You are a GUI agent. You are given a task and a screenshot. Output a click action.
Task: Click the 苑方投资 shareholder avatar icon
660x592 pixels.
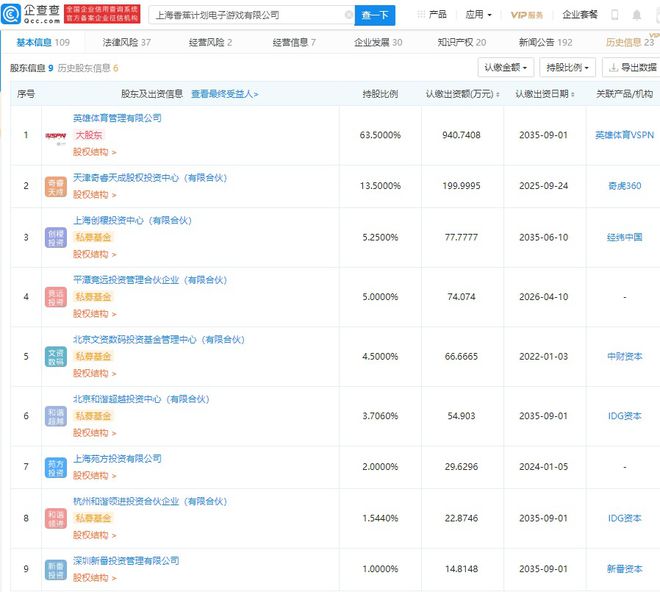click(56, 468)
